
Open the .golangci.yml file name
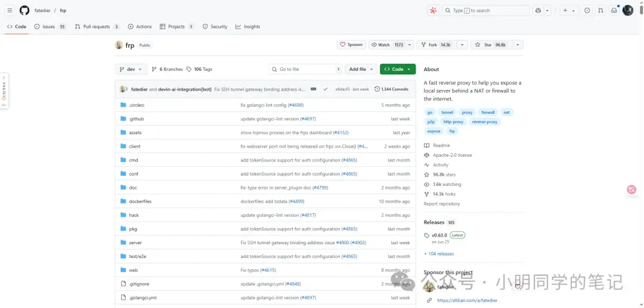click(143, 298)
